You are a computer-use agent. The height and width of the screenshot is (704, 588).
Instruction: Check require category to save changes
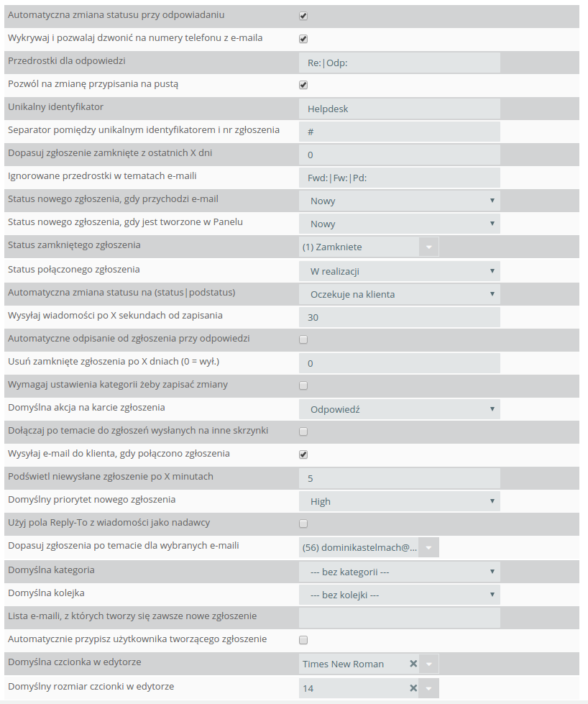[x=303, y=385]
